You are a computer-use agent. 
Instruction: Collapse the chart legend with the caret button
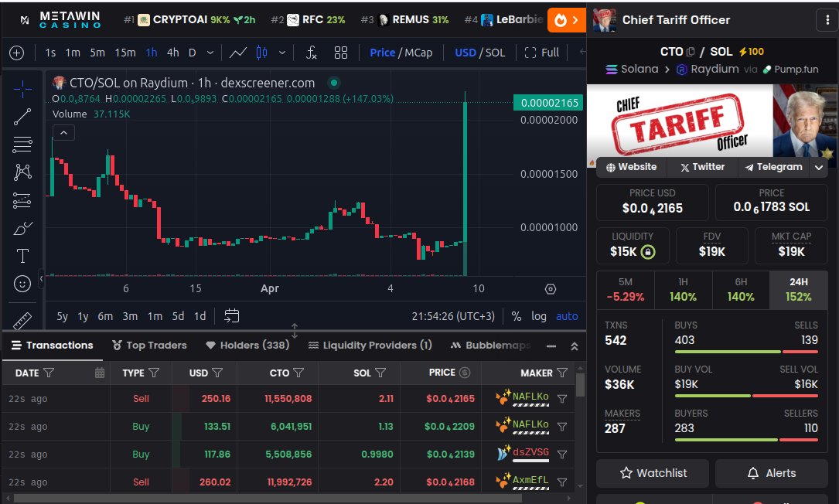pos(63,133)
